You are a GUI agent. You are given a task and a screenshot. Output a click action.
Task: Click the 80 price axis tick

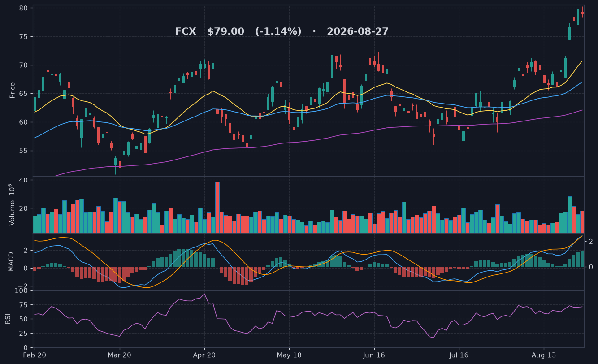tap(23, 8)
